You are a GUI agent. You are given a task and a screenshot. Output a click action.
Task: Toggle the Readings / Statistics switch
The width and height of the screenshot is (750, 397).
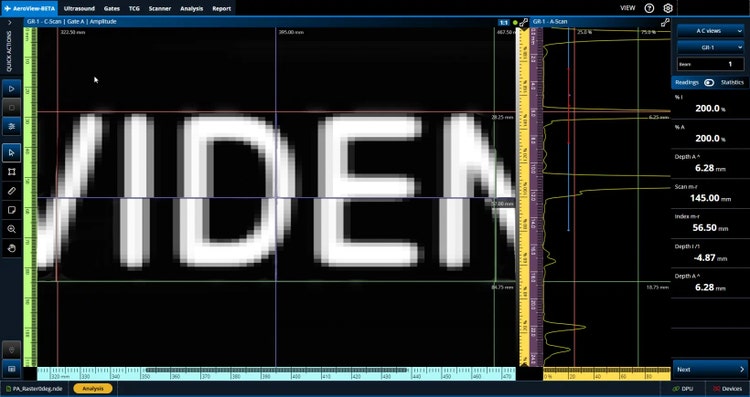tap(709, 82)
